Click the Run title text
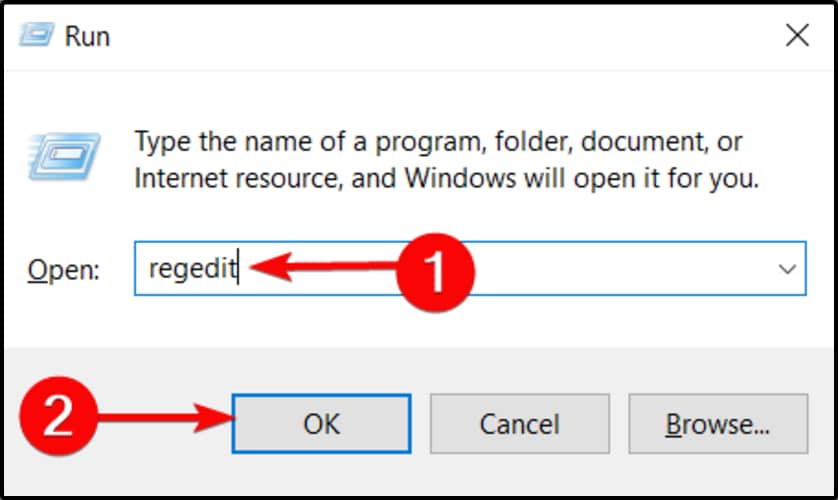838x500 pixels. pyautogui.click(x=87, y=37)
